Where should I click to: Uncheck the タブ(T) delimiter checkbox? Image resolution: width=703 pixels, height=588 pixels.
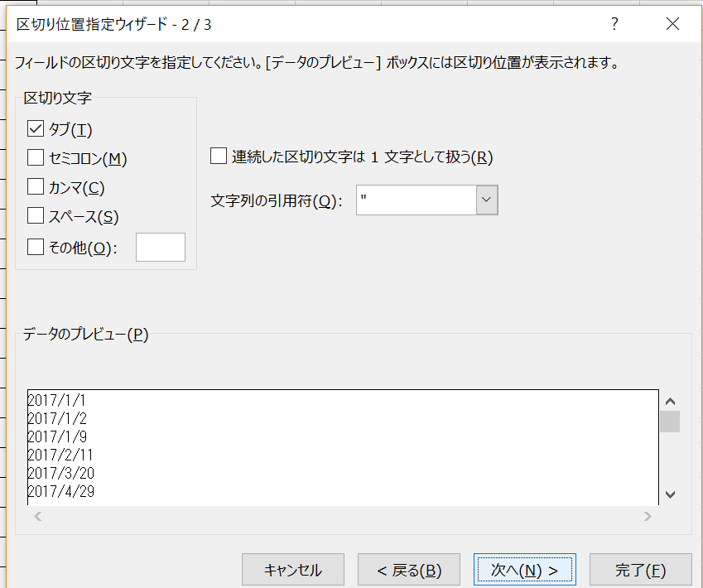coord(35,128)
